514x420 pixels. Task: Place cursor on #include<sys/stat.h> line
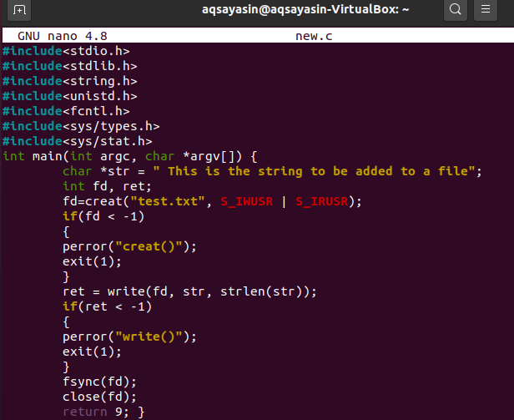[x=78, y=141]
